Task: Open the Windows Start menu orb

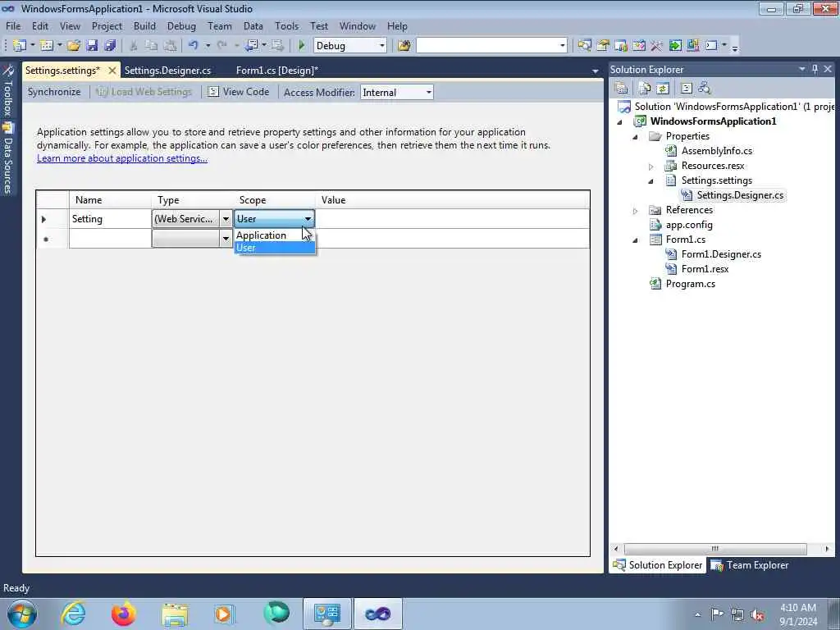Action: point(22,614)
